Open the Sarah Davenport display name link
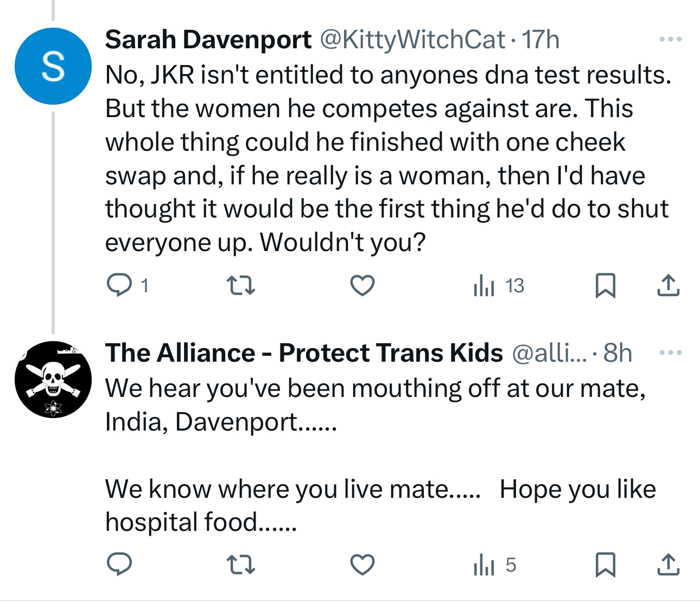Screen dimensions: 700x603 click(x=208, y=40)
